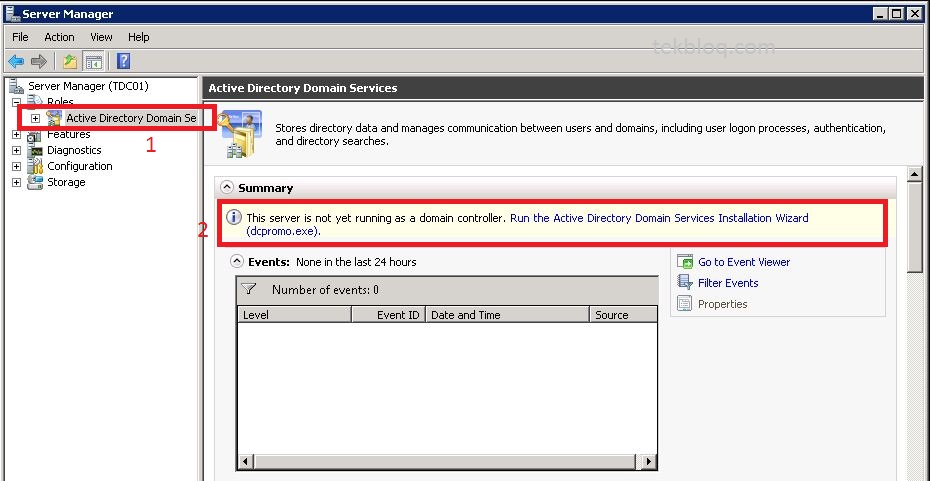This screenshot has width=930, height=481.
Task: Open the Help menu
Action: click(x=139, y=37)
